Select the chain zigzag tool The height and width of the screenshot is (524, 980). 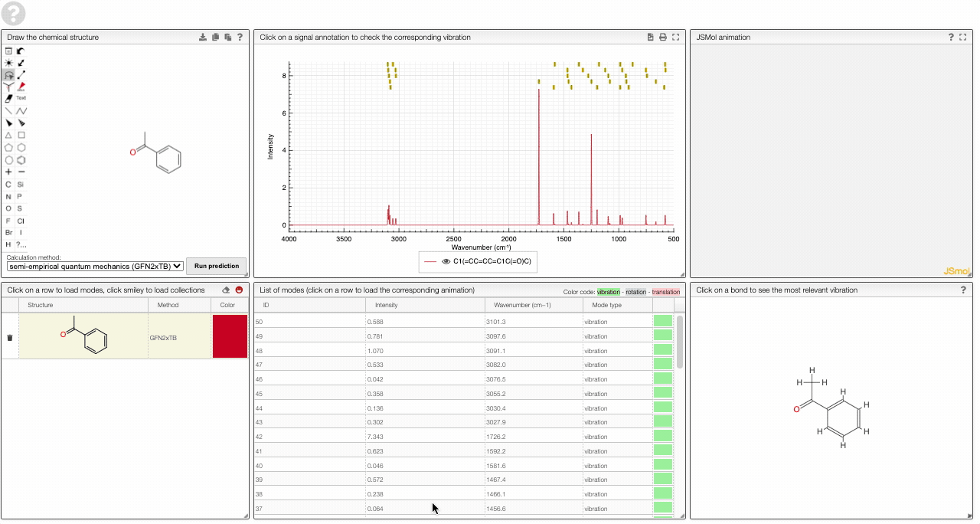pyautogui.click(x=21, y=111)
